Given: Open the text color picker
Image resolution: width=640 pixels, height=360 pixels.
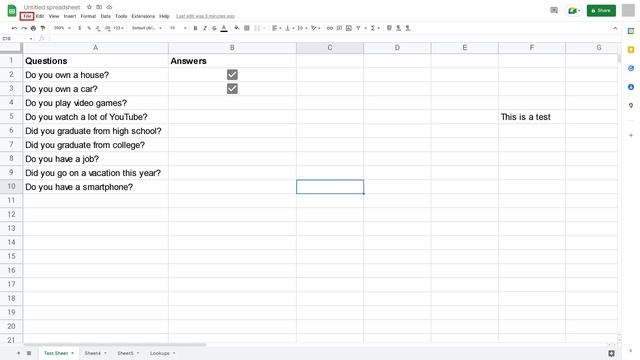Looking at the screenshot, I should tap(224, 28).
